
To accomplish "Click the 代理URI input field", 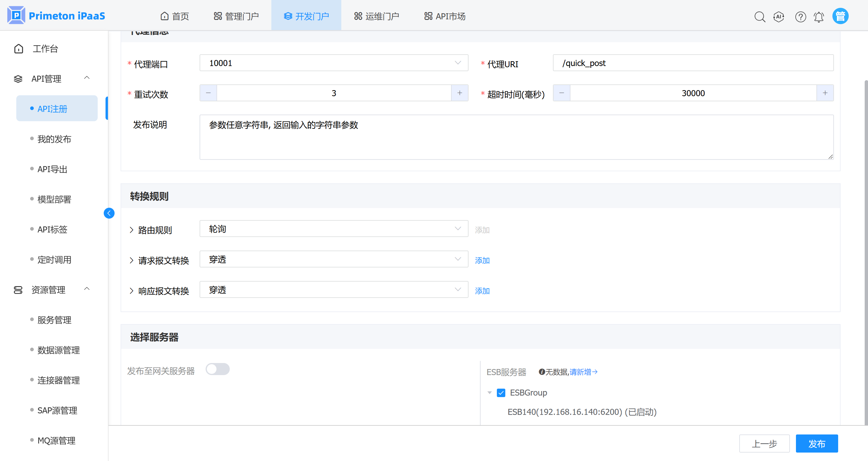I will (693, 63).
